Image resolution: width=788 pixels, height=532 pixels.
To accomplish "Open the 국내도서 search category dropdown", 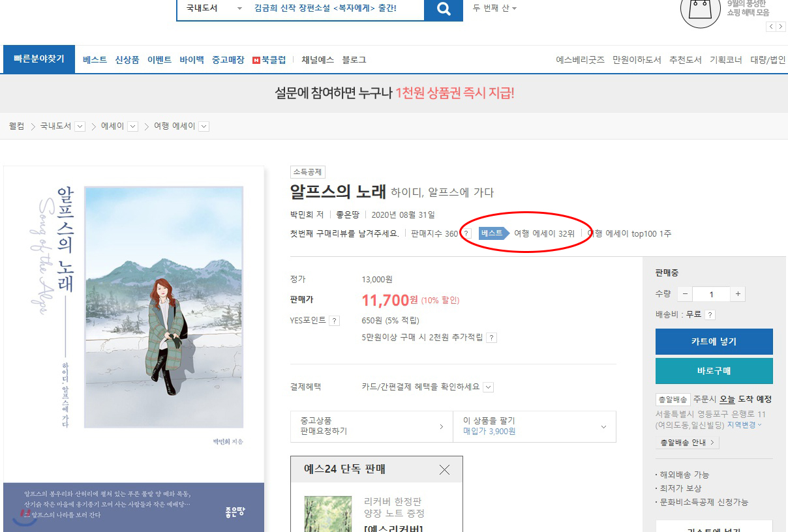I will coord(213,8).
